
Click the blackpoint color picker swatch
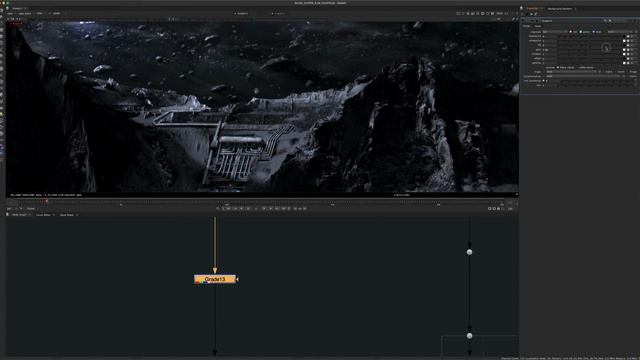[x=624, y=36]
